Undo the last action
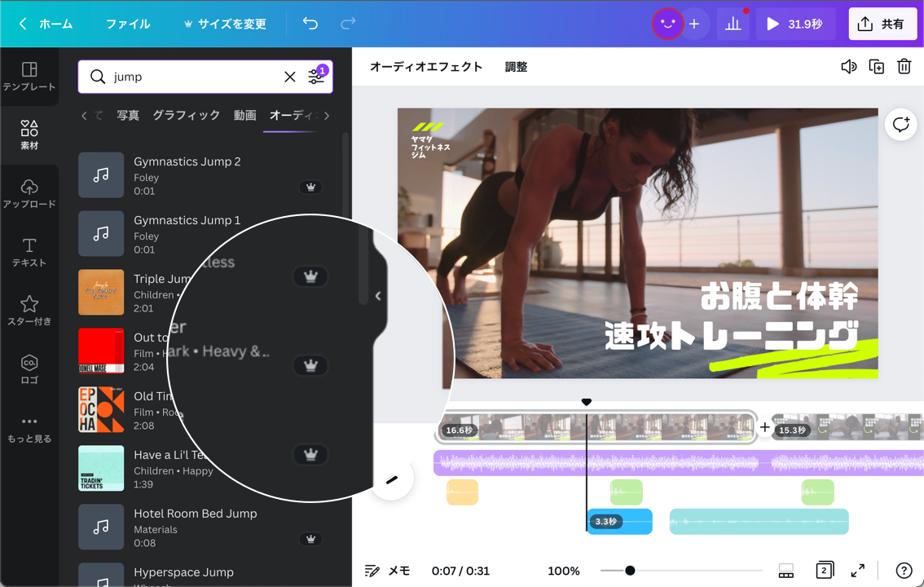This screenshot has height=587, width=924. (x=310, y=24)
